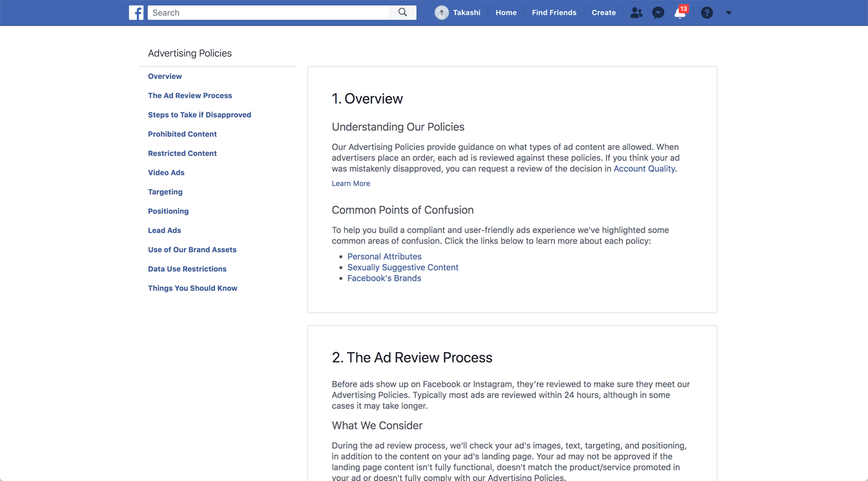Open Things You Should Know link
The image size is (868, 481).
point(193,288)
